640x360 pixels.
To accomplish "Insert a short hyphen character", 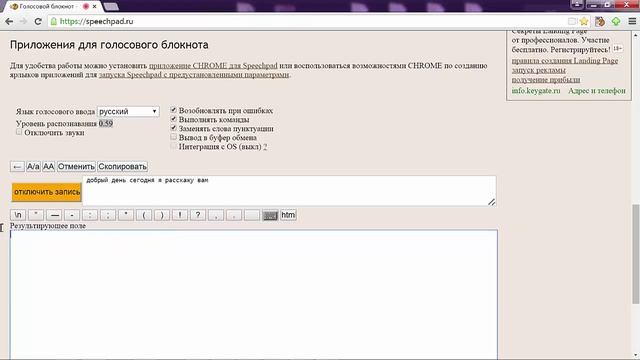I will point(72,215).
